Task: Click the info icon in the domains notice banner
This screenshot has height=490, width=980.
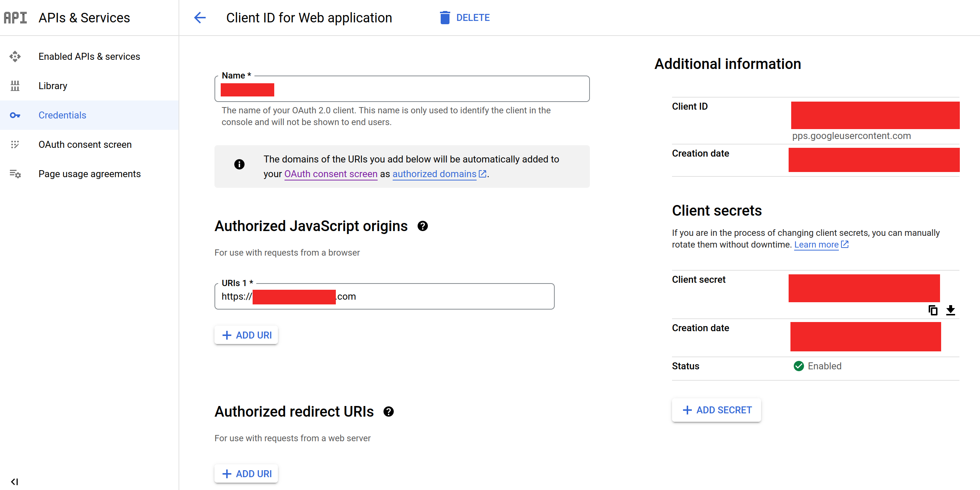Action: (239, 164)
